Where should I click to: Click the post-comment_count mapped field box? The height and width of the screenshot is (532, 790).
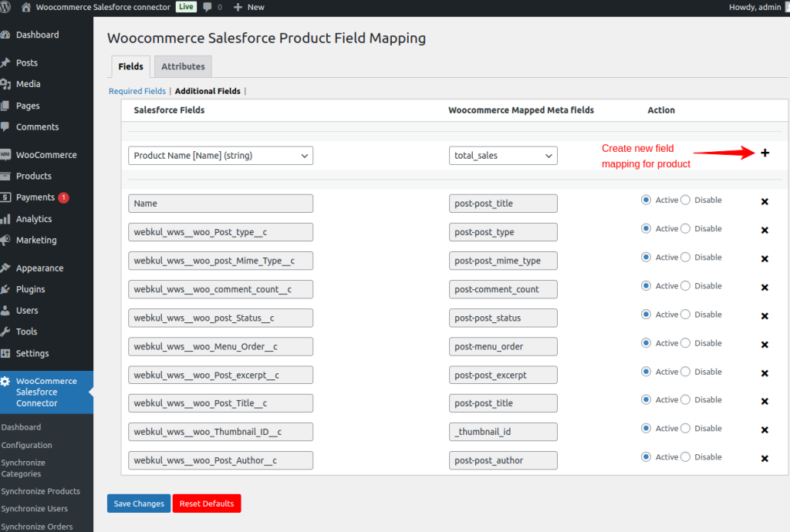point(503,289)
